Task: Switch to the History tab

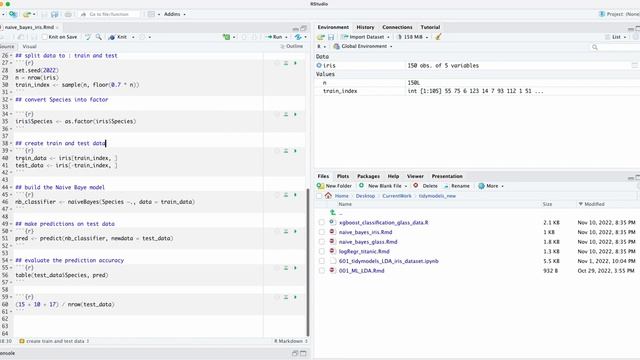Action: [x=365, y=27]
